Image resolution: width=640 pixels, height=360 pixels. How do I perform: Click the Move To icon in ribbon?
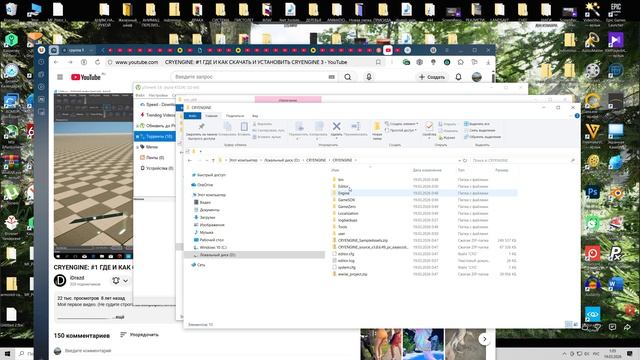[299, 127]
